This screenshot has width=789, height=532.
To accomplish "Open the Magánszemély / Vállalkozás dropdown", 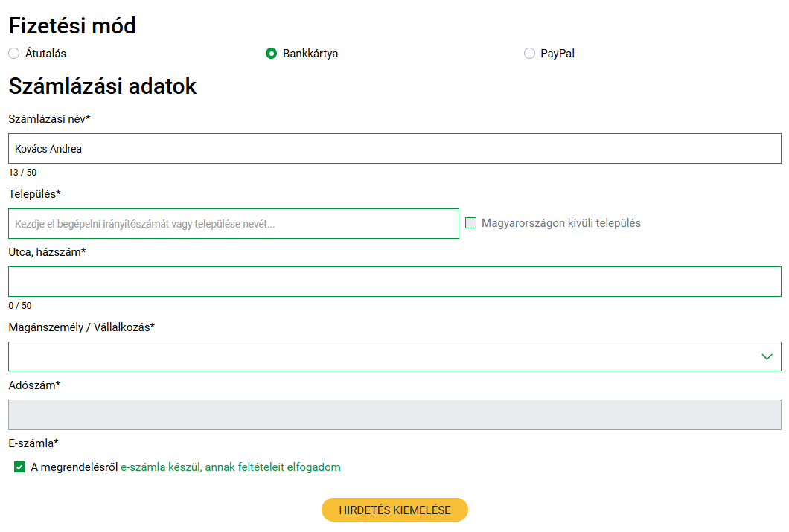I will [394, 356].
